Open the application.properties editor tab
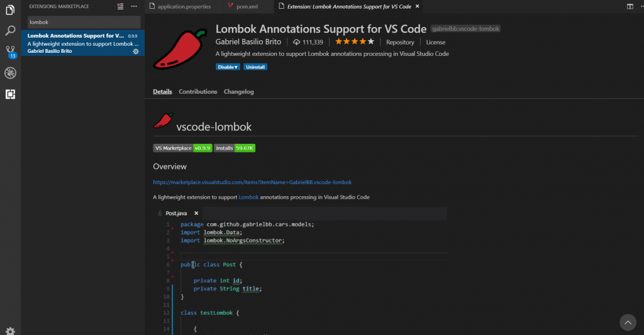 (184, 6)
